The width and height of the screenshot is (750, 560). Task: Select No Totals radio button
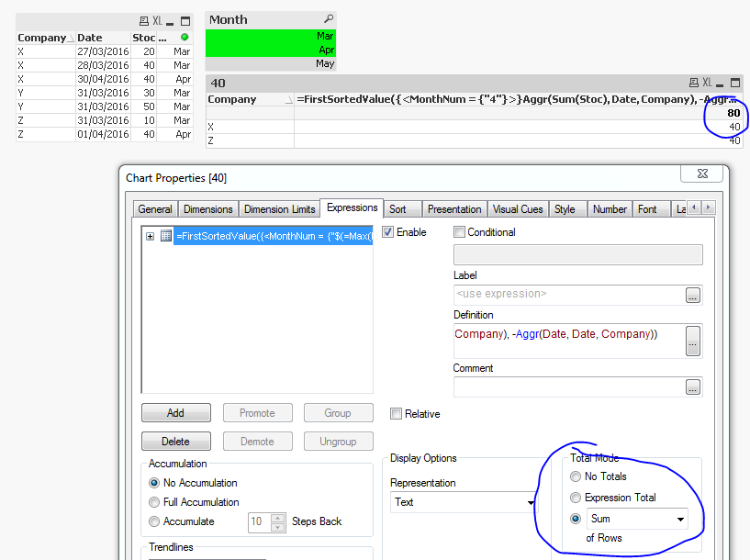coord(576,476)
